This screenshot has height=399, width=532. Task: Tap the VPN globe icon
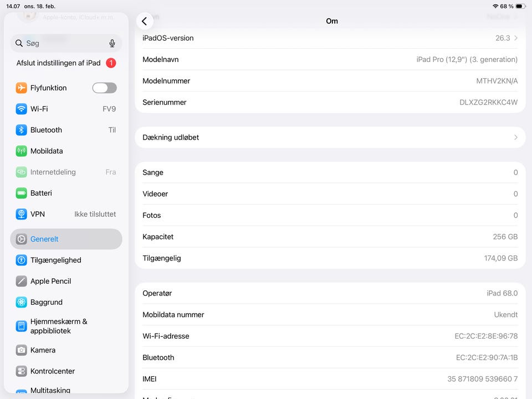(x=22, y=214)
